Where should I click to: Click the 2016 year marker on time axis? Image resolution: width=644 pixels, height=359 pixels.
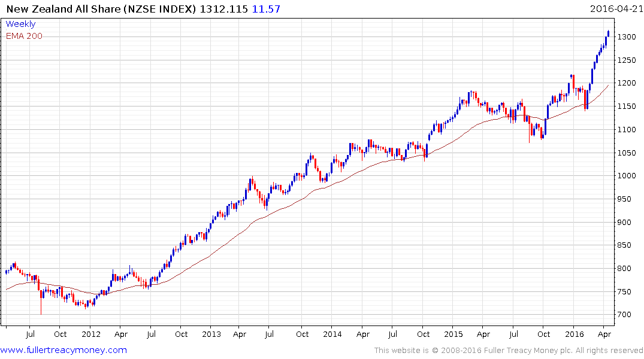pyautogui.click(x=574, y=334)
